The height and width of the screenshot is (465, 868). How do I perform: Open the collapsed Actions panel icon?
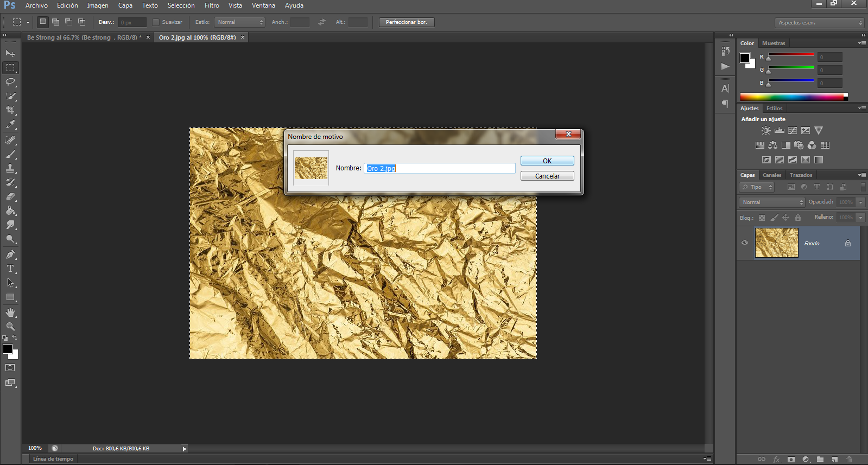725,66
